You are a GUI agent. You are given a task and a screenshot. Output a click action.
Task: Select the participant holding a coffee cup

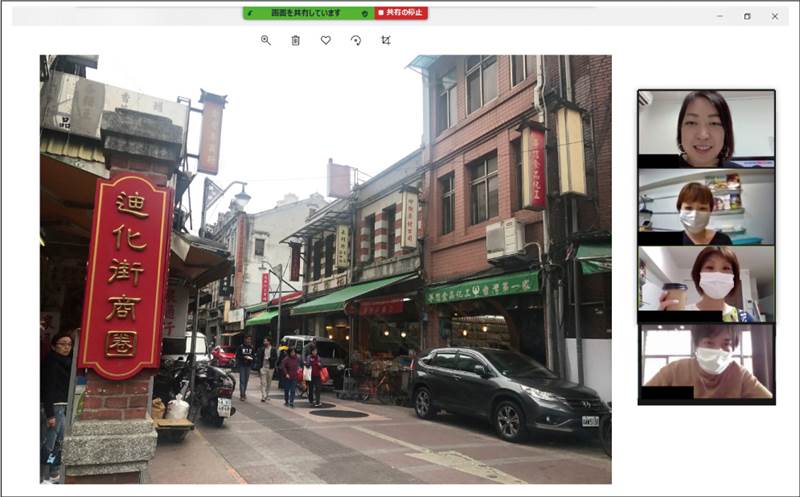706,284
